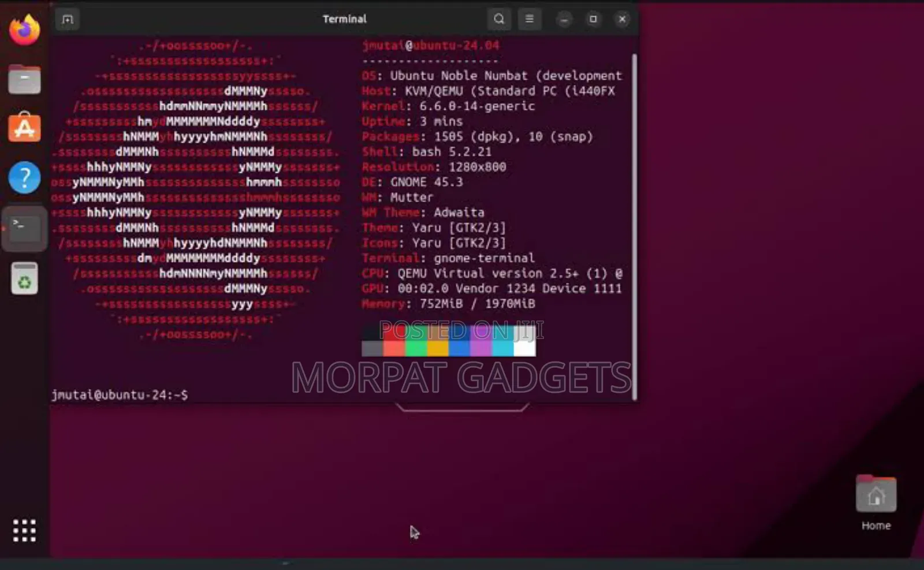
Task: Click the WM: Mutter line
Action: [x=397, y=197]
